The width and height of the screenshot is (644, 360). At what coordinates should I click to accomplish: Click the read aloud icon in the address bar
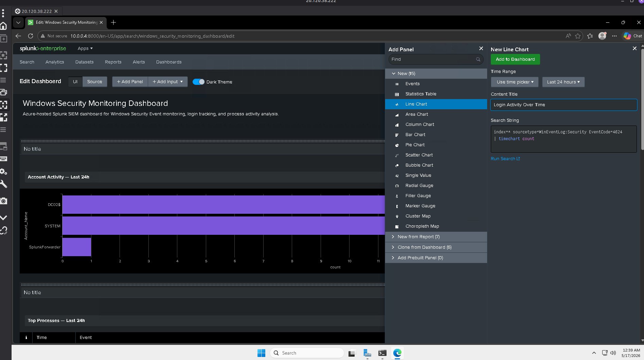coord(568,36)
